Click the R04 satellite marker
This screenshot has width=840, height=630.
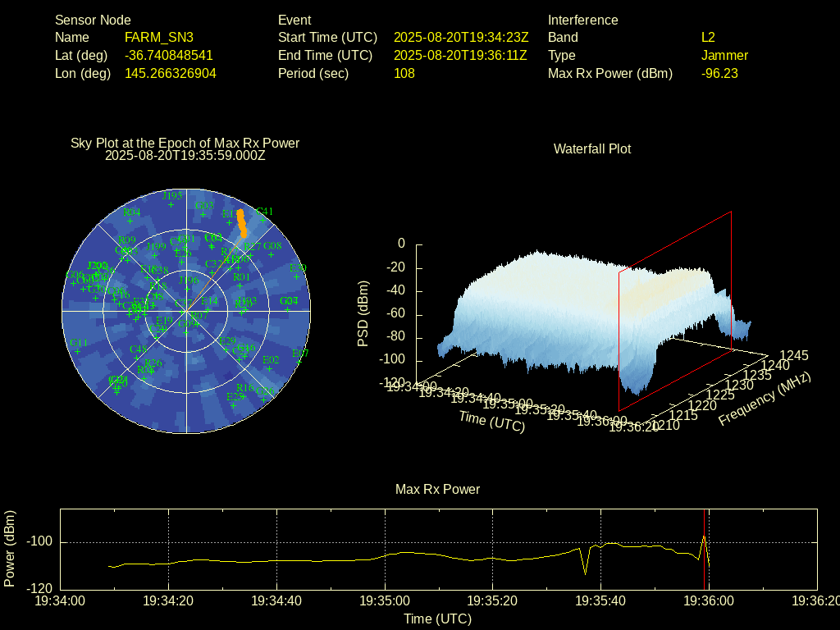[131, 219]
